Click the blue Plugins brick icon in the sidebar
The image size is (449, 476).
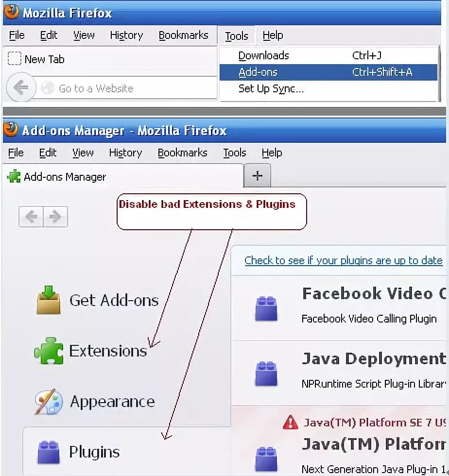coord(49,452)
